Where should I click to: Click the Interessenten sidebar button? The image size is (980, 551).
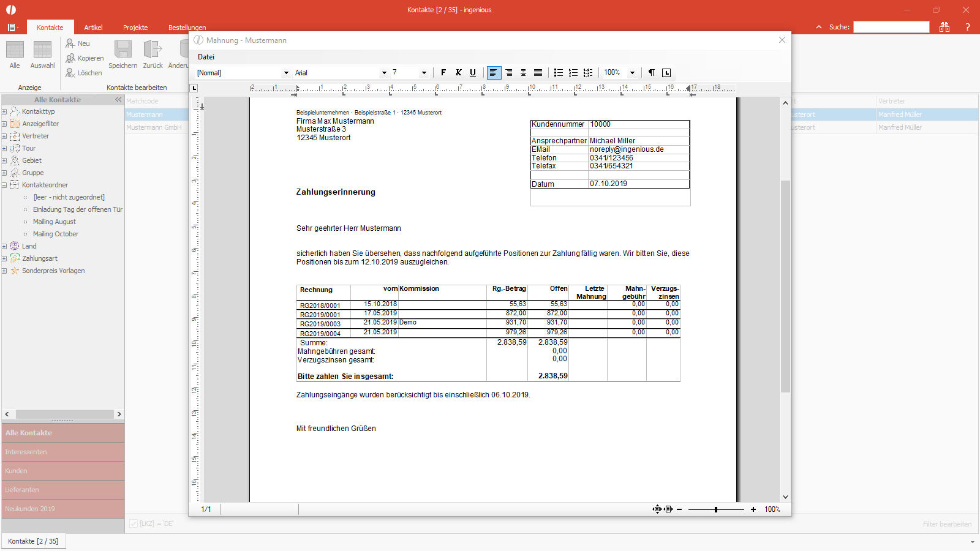63,452
